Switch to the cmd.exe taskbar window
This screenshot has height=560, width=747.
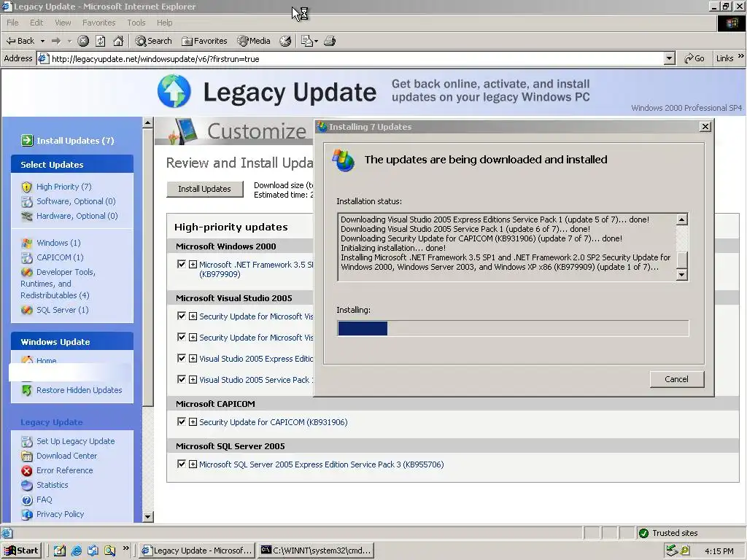coord(316,551)
